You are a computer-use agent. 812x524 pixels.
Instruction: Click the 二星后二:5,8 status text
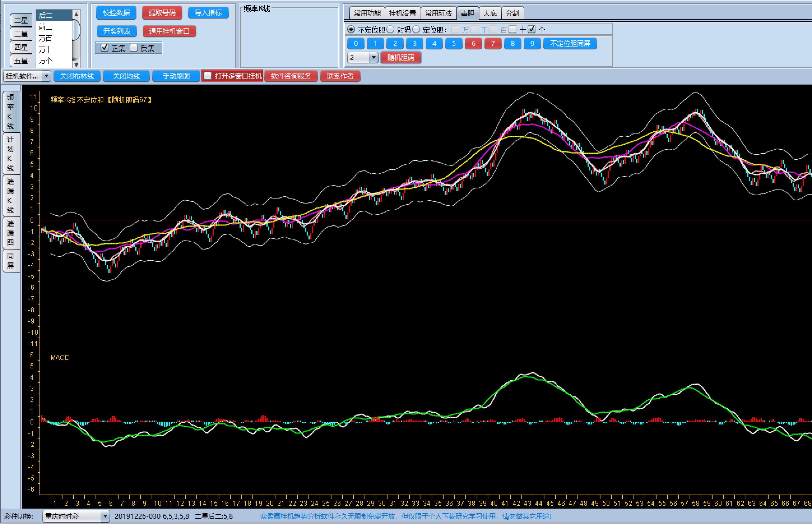click(214, 516)
